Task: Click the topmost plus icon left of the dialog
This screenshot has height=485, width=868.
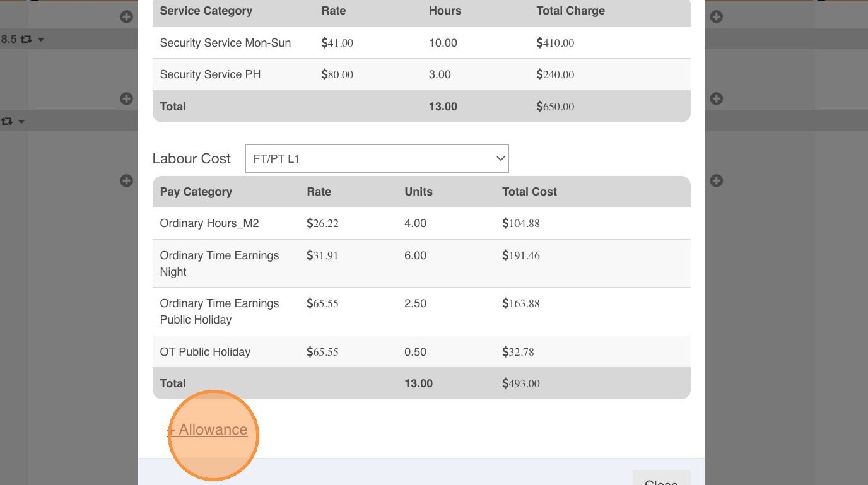Action: (x=126, y=17)
